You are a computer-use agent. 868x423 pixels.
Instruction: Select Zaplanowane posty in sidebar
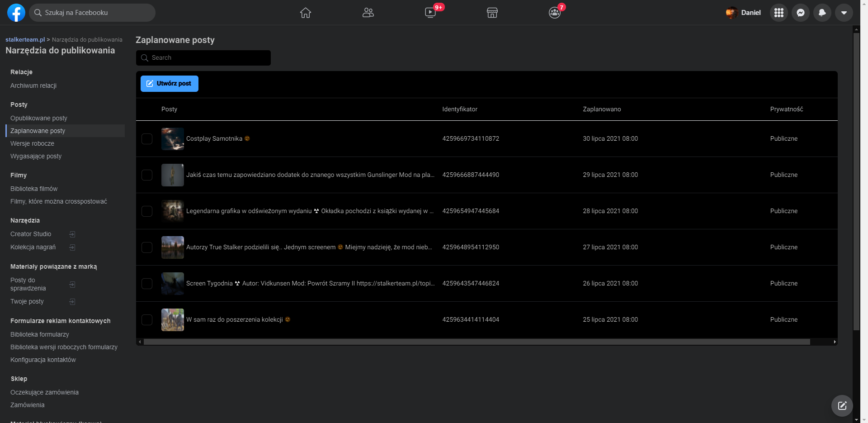click(x=65, y=131)
